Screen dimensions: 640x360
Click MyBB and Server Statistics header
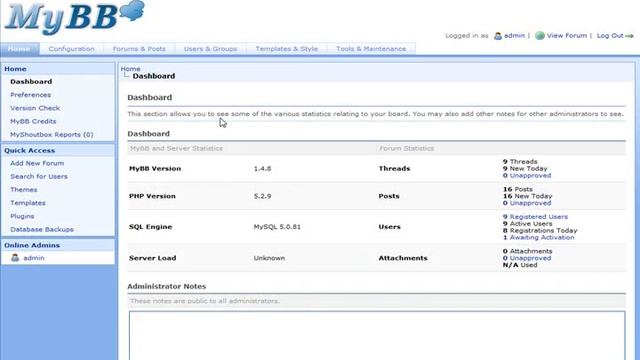(176, 149)
